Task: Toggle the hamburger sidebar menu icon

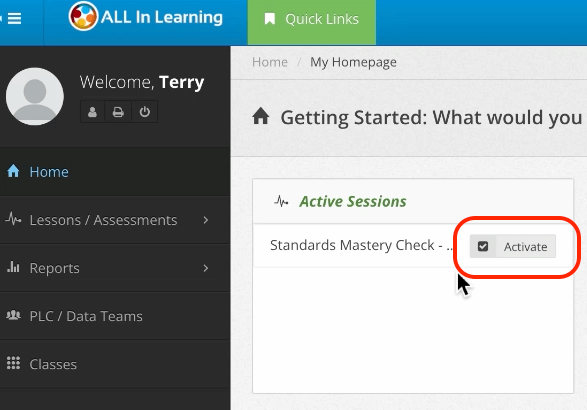Action: coord(14,18)
